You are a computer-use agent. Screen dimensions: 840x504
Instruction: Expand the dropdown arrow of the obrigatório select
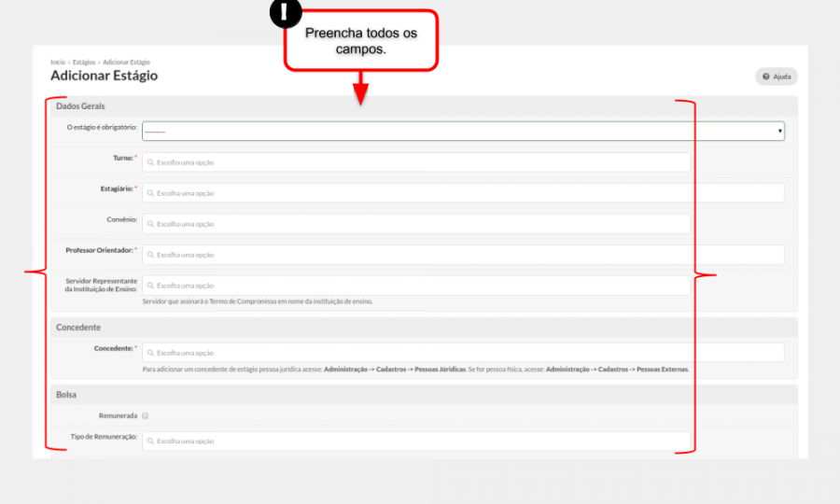tap(780, 131)
